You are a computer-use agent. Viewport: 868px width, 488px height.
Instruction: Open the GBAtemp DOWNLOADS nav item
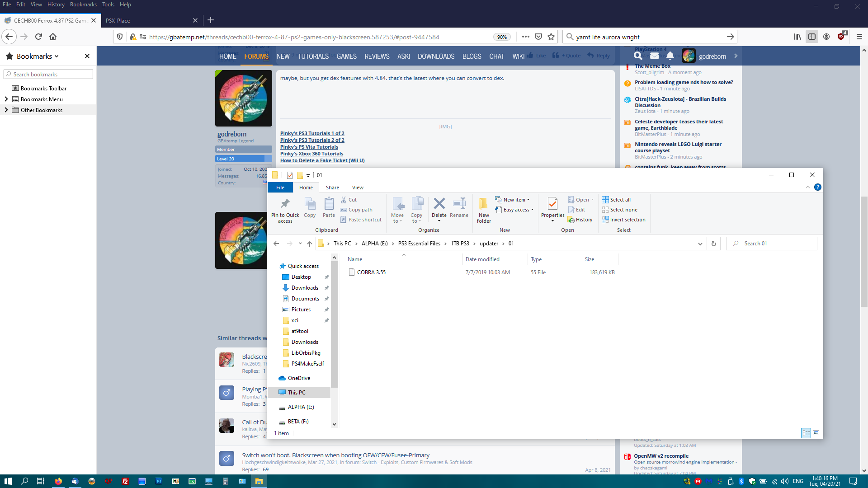click(436, 56)
